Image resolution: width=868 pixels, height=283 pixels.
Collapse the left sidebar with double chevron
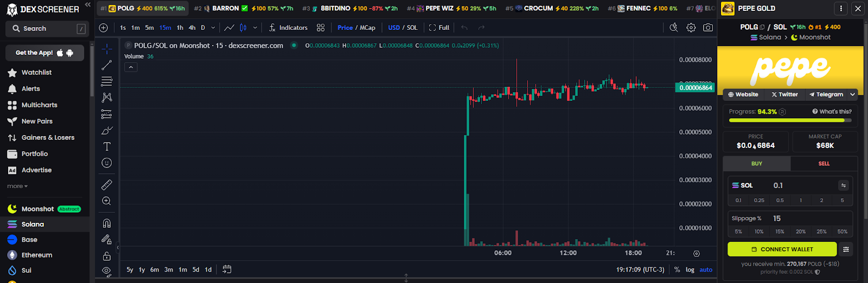pos(88,5)
